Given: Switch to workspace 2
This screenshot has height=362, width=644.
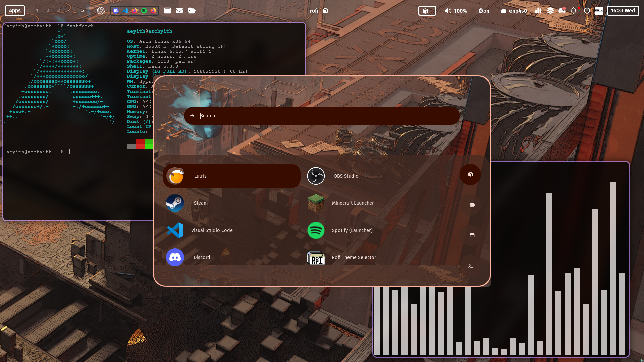Looking at the screenshot, I should coord(48,11).
